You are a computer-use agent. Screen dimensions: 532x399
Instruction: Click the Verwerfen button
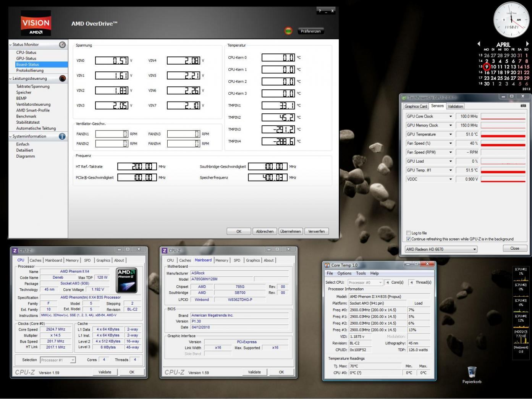tap(316, 231)
